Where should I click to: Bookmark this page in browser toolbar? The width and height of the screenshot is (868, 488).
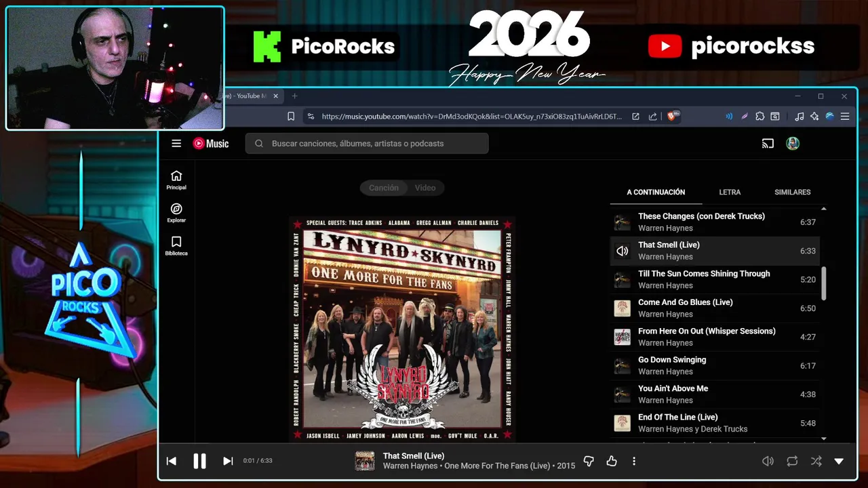coord(291,117)
